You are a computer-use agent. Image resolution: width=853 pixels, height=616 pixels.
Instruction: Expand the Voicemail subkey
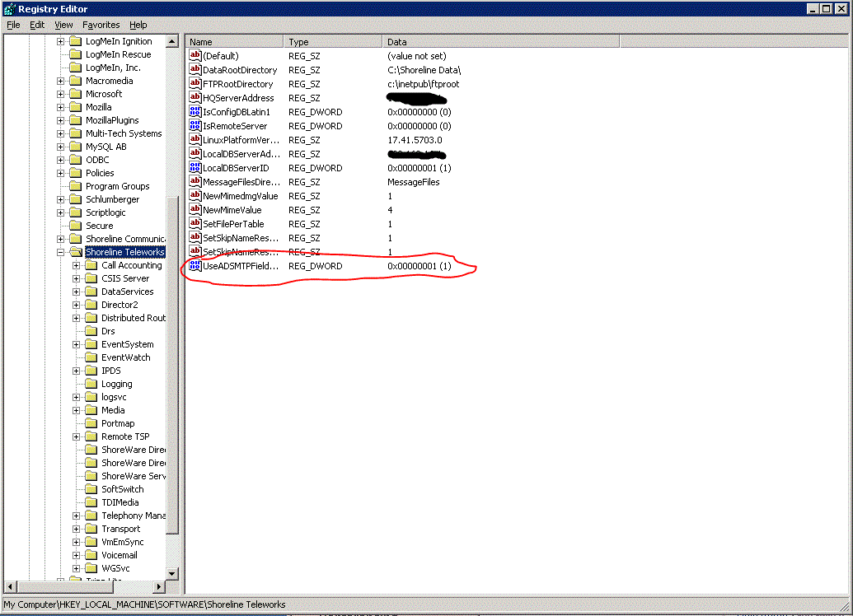coord(77,555)
